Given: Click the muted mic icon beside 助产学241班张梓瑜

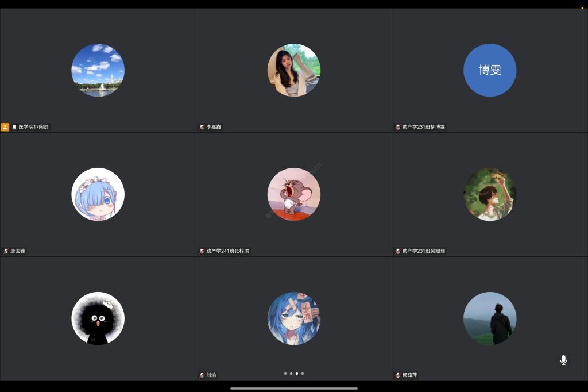Looking at the screenshot, I should pos(202,251).
